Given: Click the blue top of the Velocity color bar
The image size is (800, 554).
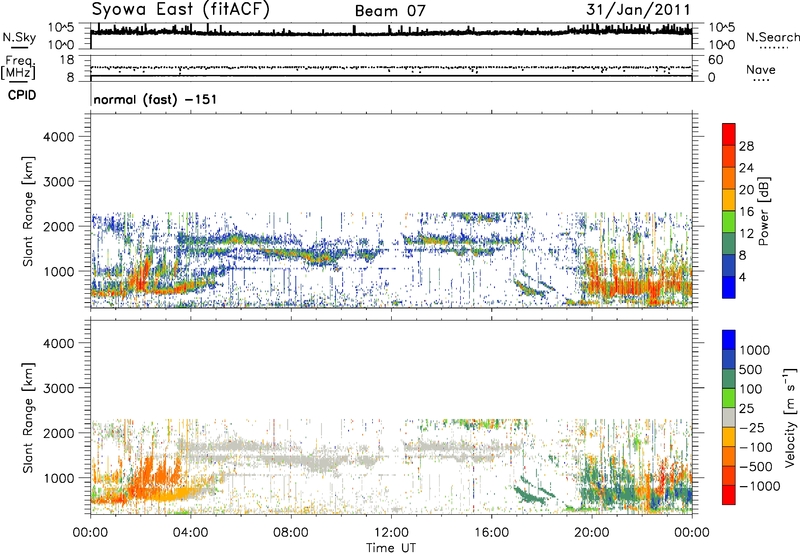Looking at the screenshot, I should [x=729, y=340].
